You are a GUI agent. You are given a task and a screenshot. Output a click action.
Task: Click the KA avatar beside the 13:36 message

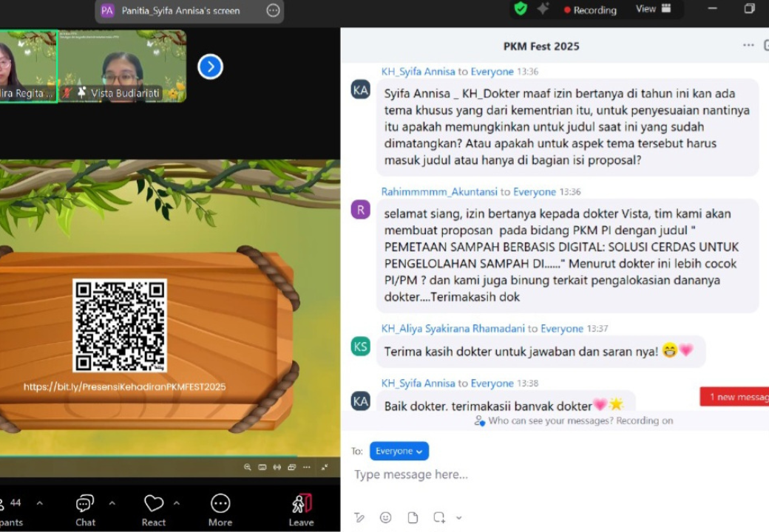tap(361, 89)
